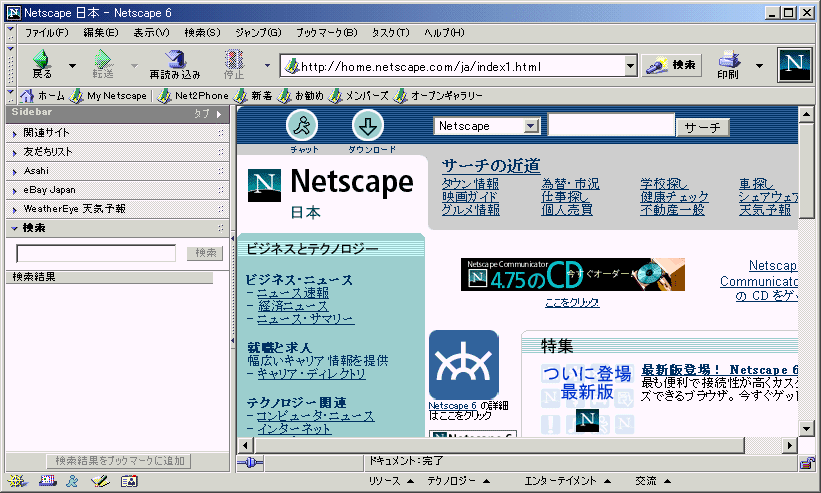Click the Netscape Communicator 4.75 CD banner

[573, 274]
